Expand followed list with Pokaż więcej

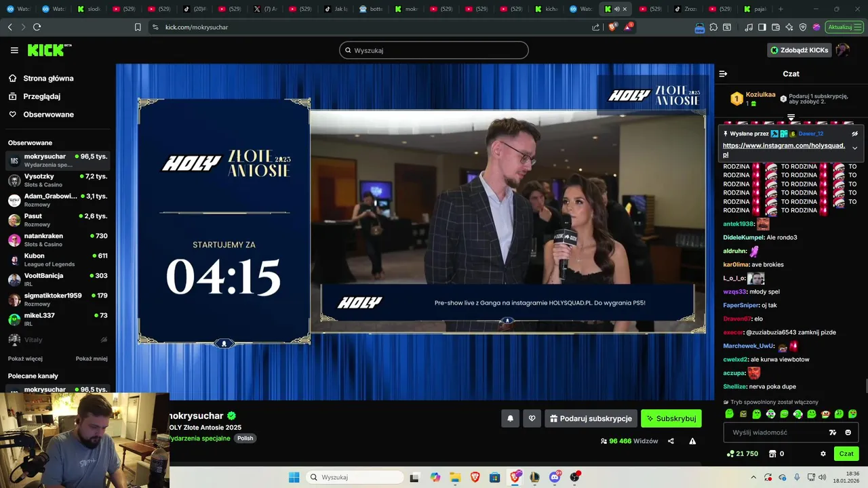tap(25, 359)
